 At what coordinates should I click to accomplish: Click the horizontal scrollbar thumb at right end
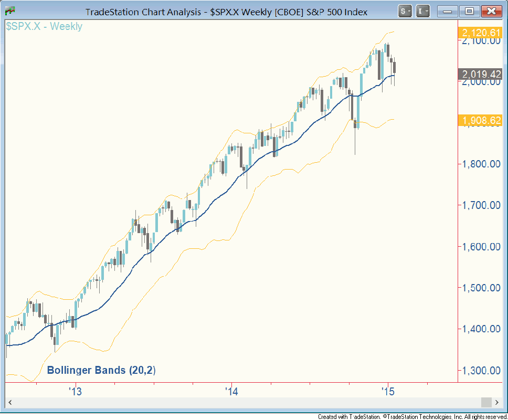pyautogui.click(x=486, y=402)
